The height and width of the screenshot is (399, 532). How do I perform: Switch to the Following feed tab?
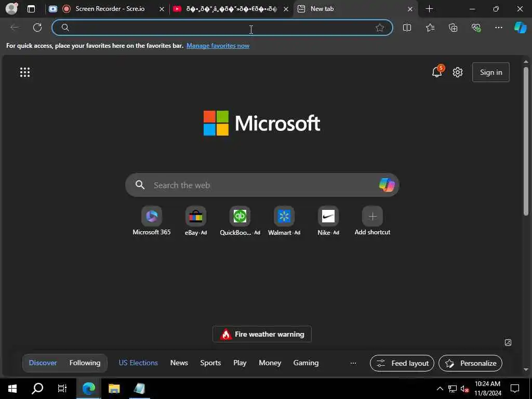85,363
